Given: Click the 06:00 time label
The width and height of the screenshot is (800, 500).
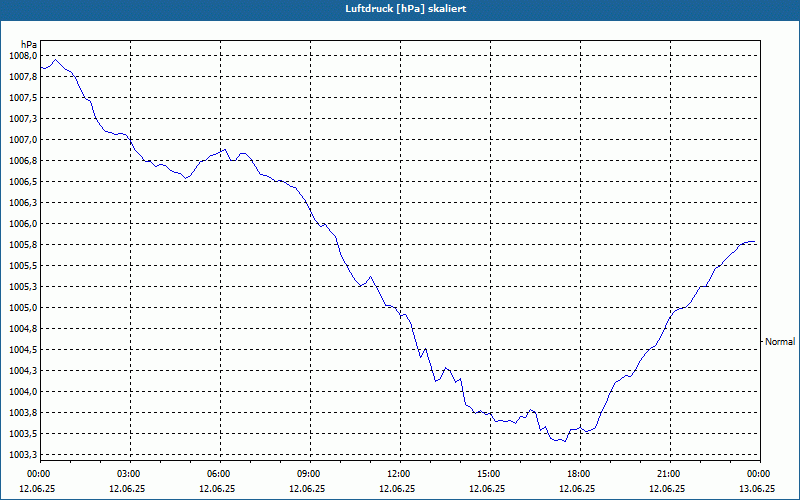Looking at the screenshot, I should 220,474.
